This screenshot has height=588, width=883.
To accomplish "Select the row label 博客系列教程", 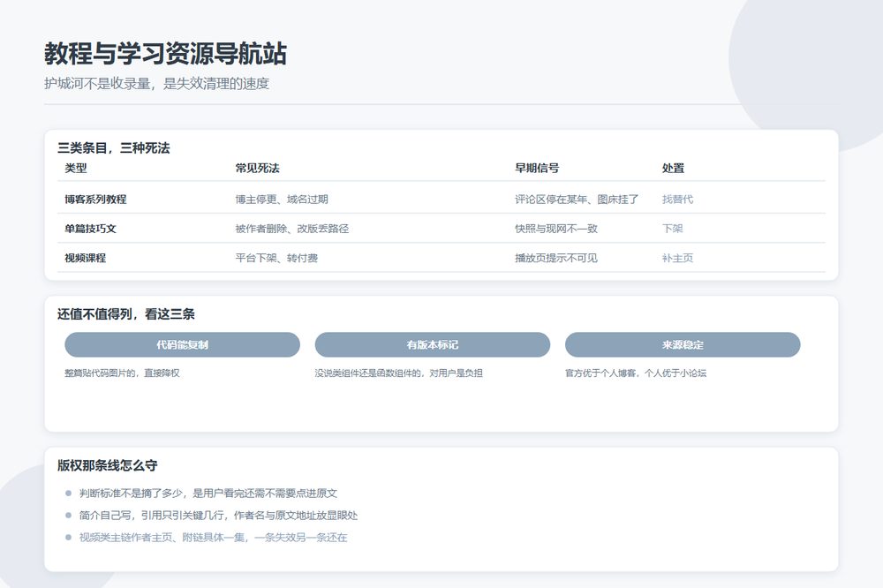I will (95, 200).
